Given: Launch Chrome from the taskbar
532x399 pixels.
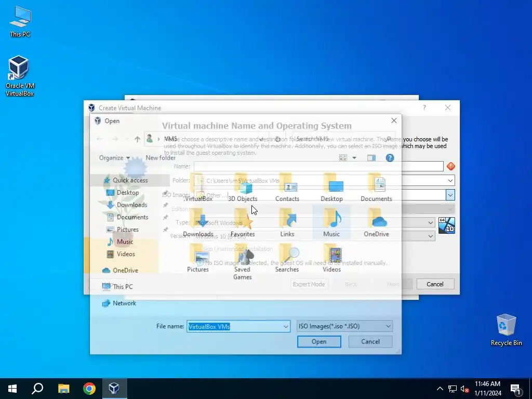Looking at the screenshot, I should [x=89, y=389].
